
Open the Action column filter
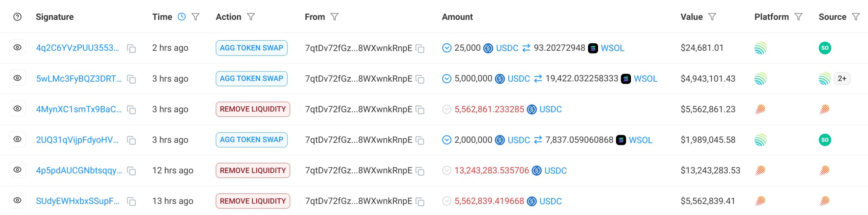click(251, 17)
